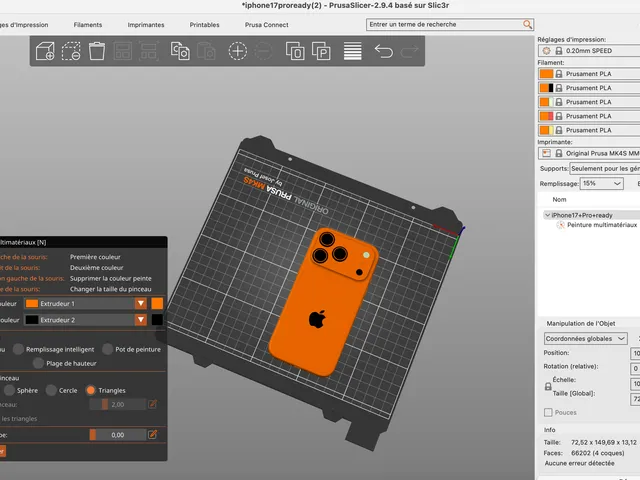Click the Arrange selection icon
Image resolution: width=640 pixels, height=480 pixels.
[149, 51]
